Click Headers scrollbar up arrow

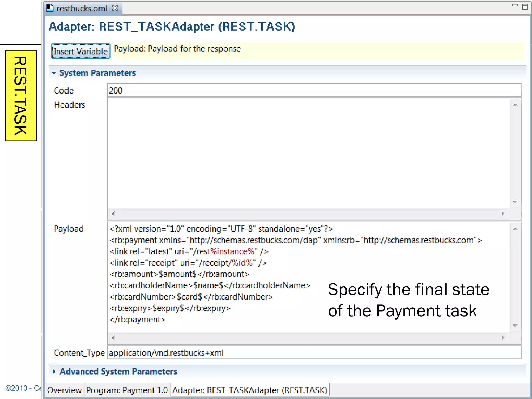point(515,105)
